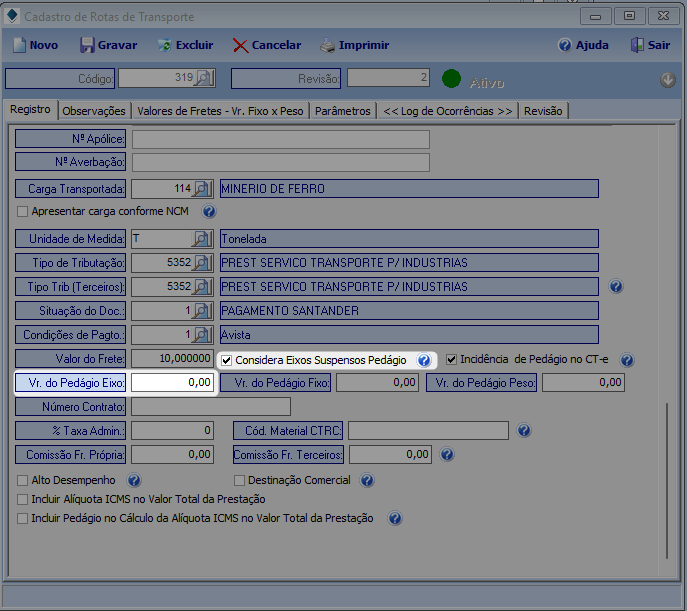This screenshot has width=687, height=611.
Task: Open the Condições de Pagto. lookup
Action: (x=203, y=335)
